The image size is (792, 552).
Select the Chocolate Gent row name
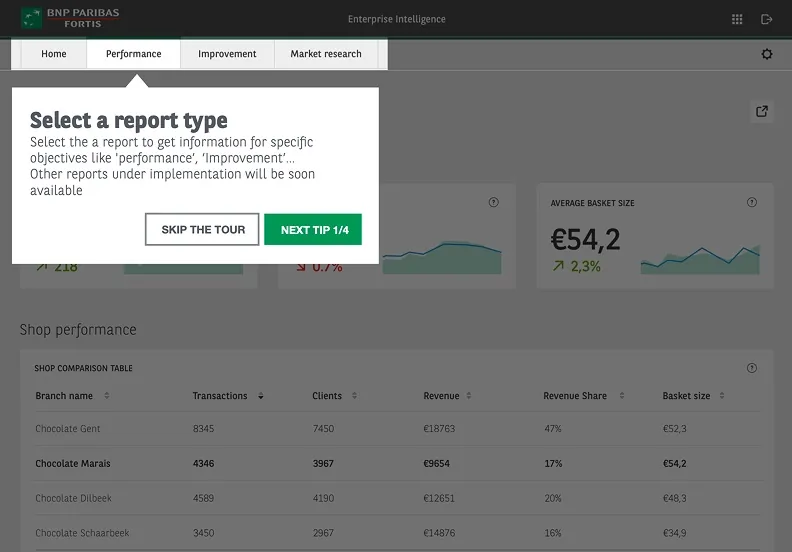coord(68,429)
